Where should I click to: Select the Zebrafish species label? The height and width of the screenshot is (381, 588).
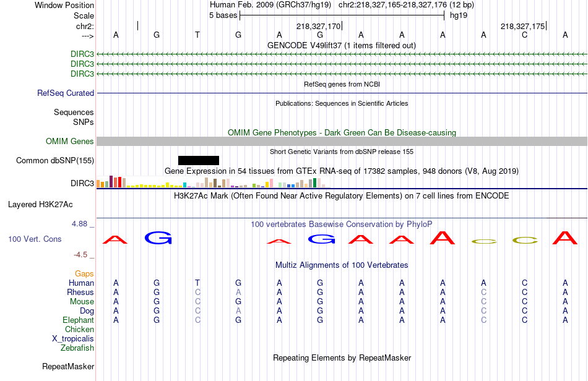click(77, 348)
